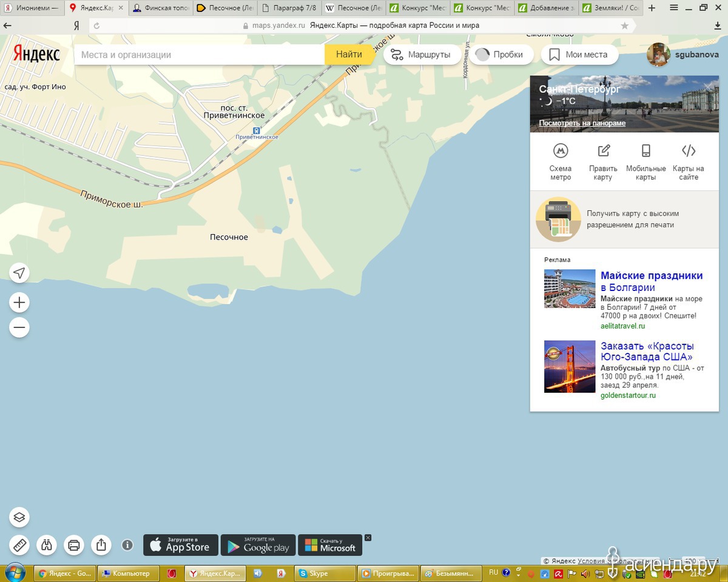This screenshot has width=728, height=582.
Task: Click the info circle icon
Action: tap(127, 545)
